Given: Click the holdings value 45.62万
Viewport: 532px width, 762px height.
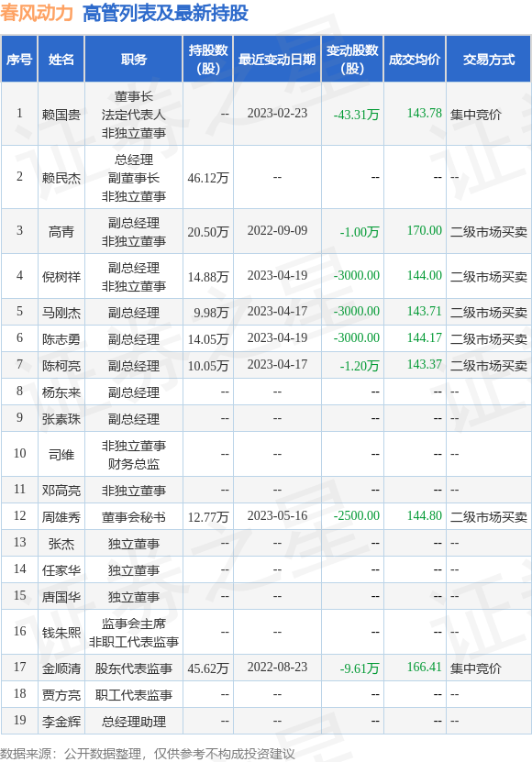Looking at the screenshot, I should [208, 668].
